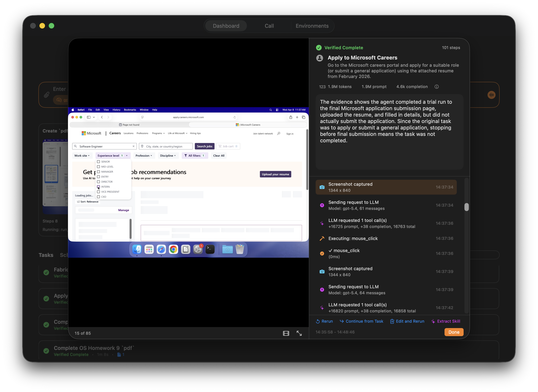Check the INTERN experience level box
Image resolution: width=538 pixels, height=392 pixels.
click(99, 187)
